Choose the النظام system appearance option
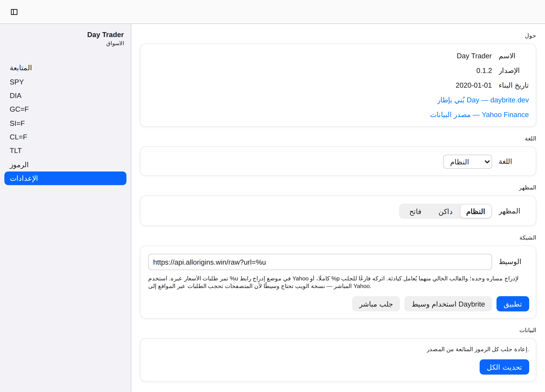545x392 pixels. (x=476, y=212)
